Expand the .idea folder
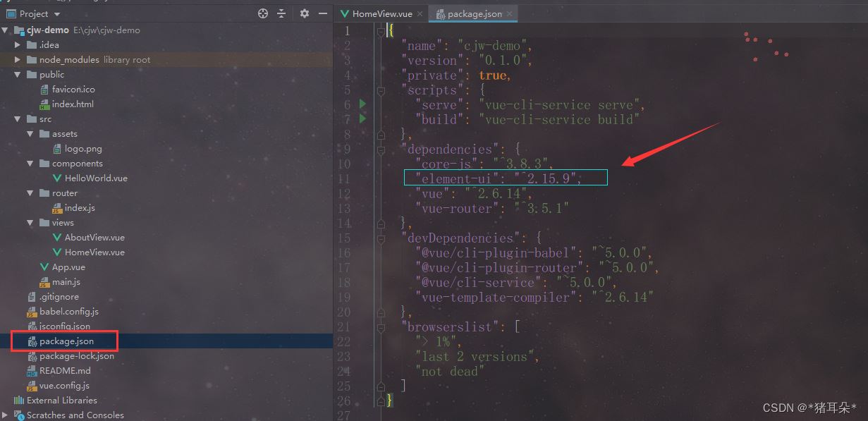Screen dimensions: 868x421 [18, 45]
